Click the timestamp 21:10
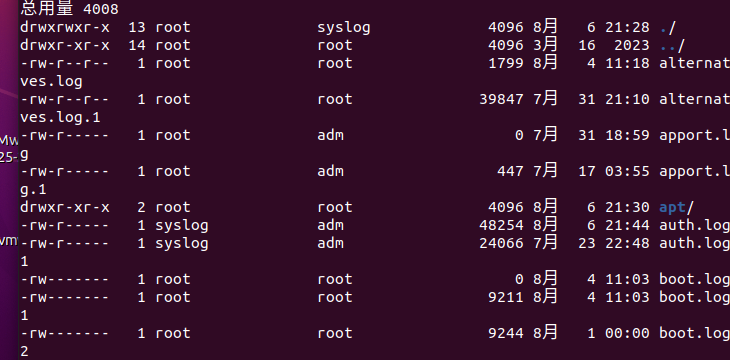The width and height of the screenshot is (730, 360). point(627,100)
